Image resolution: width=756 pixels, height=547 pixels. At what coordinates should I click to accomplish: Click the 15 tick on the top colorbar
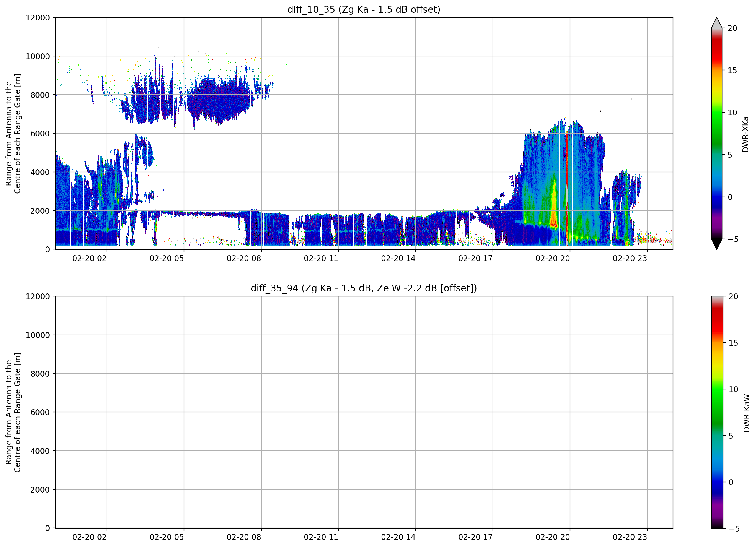732,70
